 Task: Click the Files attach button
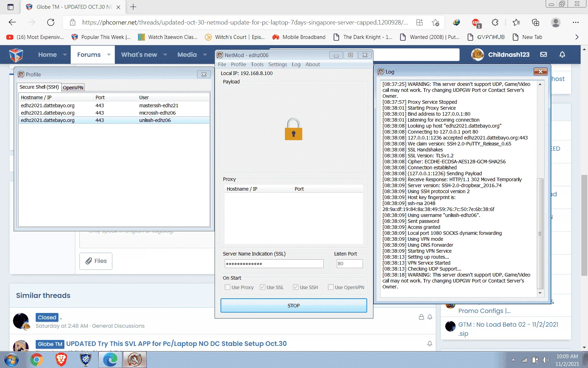pyautogui.click(x=96, y=261)
